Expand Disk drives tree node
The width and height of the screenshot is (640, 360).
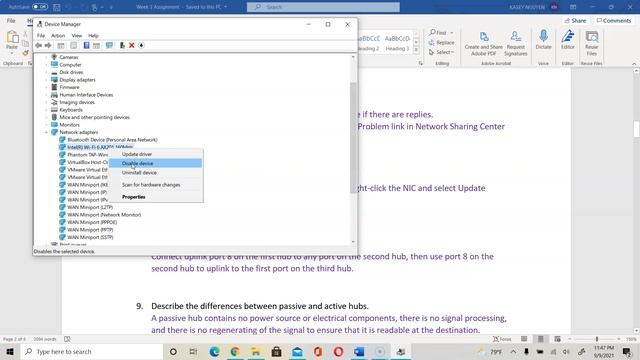pyautogui.click(x=46, y=72)
